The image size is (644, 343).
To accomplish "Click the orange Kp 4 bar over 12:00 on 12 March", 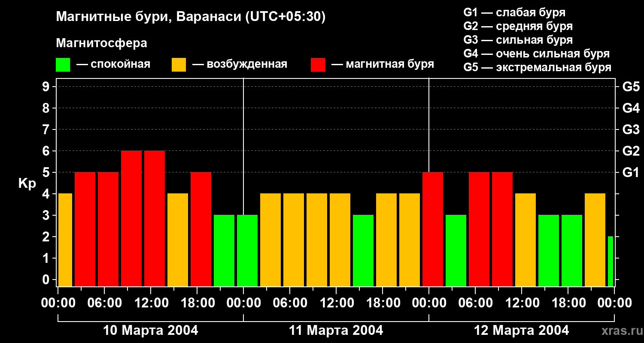I will [x=526, y=240].
